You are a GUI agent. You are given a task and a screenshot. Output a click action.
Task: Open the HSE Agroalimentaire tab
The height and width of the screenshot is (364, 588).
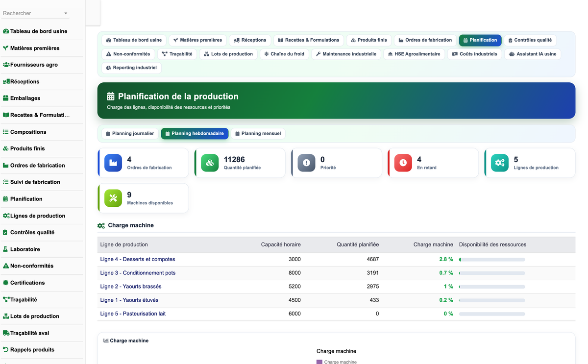414,54
